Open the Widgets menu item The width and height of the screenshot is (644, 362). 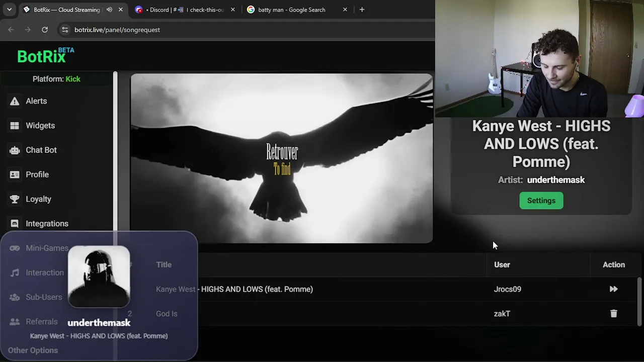(40, 126)
